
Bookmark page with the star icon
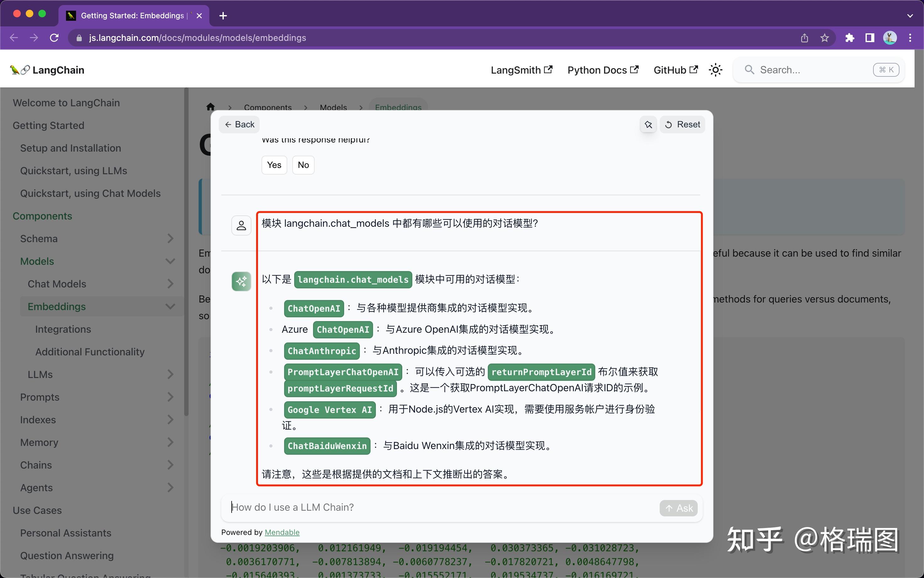click(825, 38)
